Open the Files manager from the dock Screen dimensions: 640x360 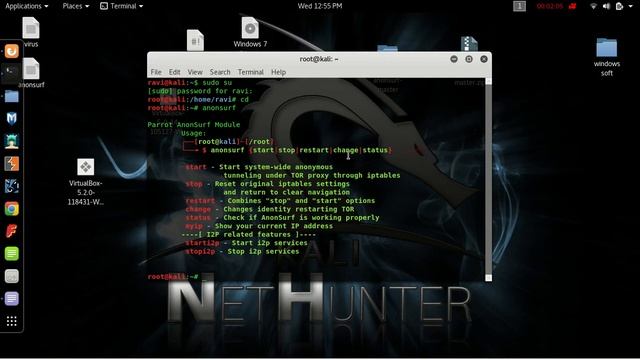pos(11,96)
